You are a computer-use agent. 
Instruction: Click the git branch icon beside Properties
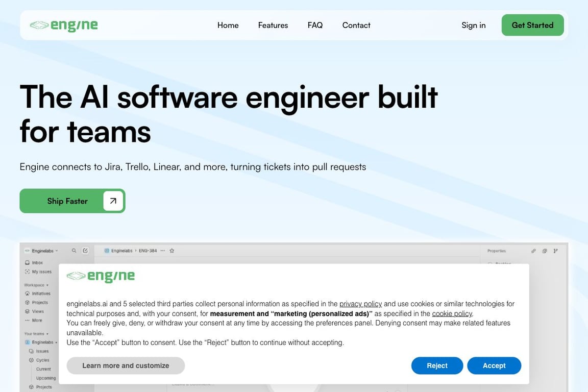tap(555, 251)
